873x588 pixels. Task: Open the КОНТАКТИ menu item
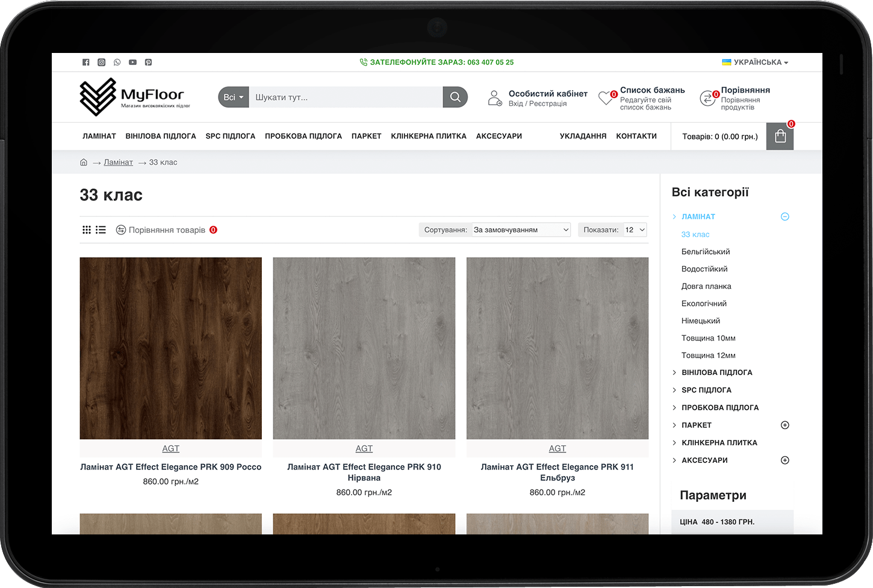point(636,136)
